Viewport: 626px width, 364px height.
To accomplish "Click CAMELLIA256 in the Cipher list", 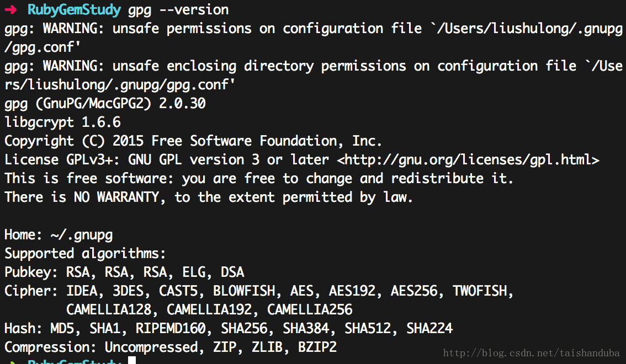I will coord(310,310).
